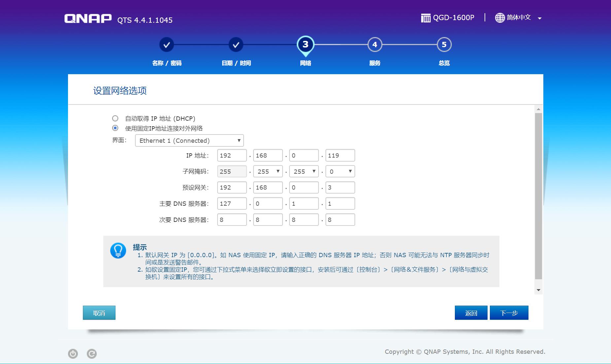Click the IP address first field showing 192
This screenshot has height=364, width=611.
[x=232, y=155]
